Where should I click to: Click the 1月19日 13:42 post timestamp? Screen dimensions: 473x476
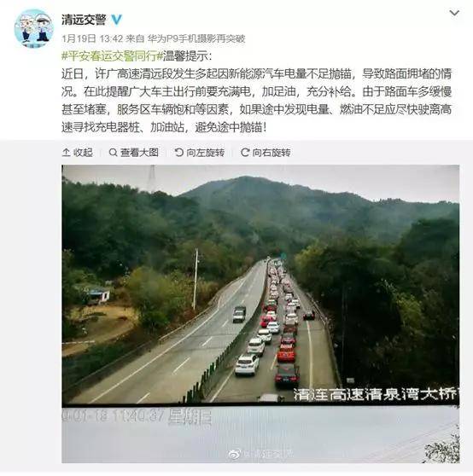(92, 38)
